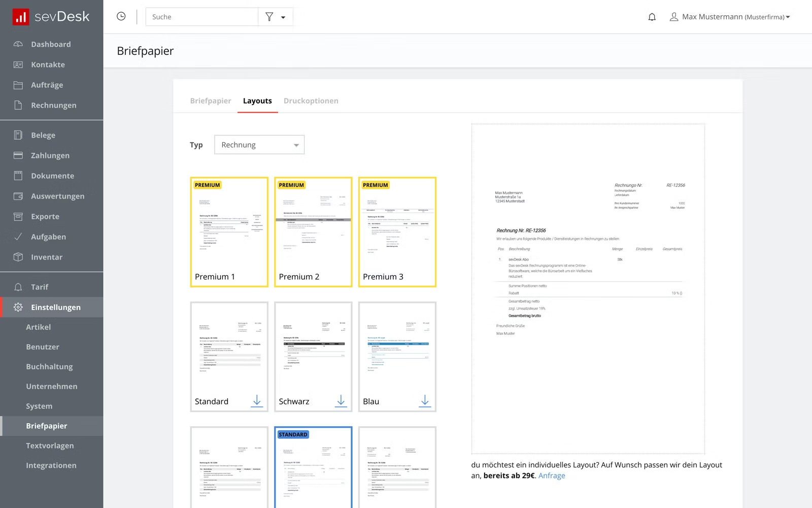Screen dimensions: 812x508
Task: Download the Standard layout via arrow icon
Action: [x=257, y=401]
